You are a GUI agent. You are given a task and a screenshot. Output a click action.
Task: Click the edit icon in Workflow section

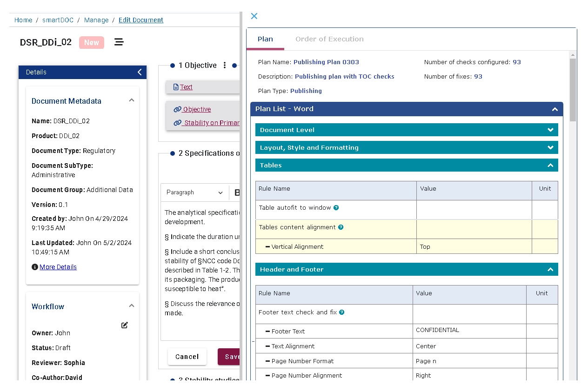[125, 325]
